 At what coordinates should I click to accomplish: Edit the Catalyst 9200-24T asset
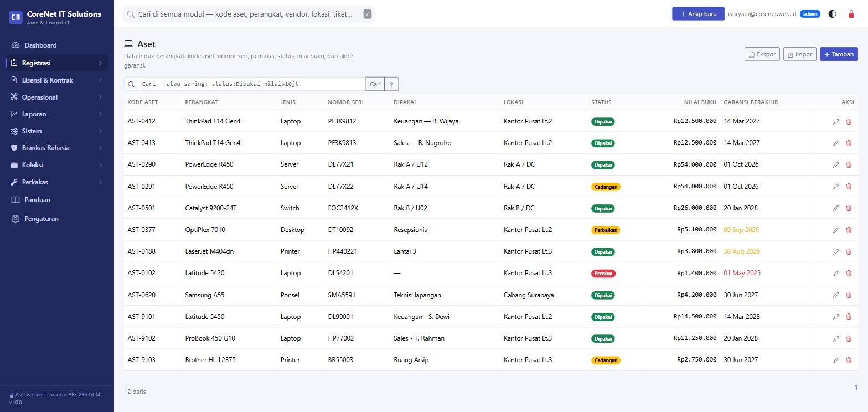point(836,208)
